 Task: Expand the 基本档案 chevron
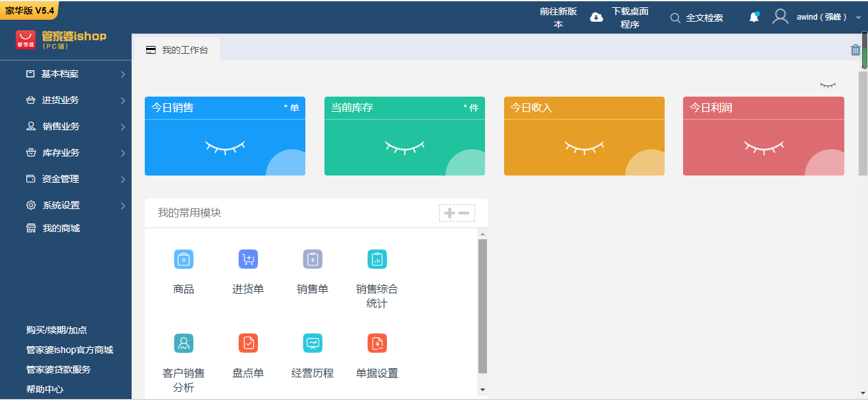tap(123, 74)
